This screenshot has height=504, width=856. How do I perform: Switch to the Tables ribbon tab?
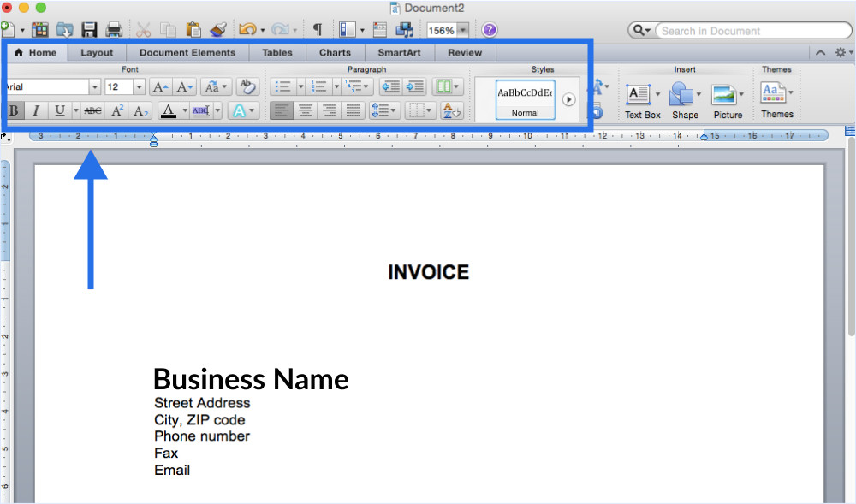277,52
